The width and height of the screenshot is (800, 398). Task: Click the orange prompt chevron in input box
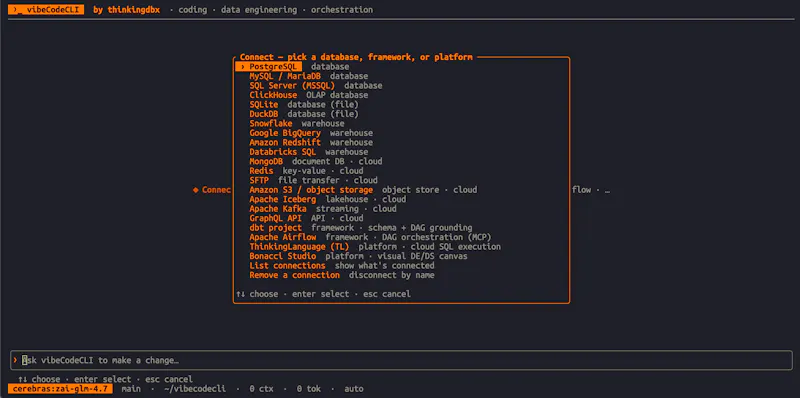click(15, 360)
